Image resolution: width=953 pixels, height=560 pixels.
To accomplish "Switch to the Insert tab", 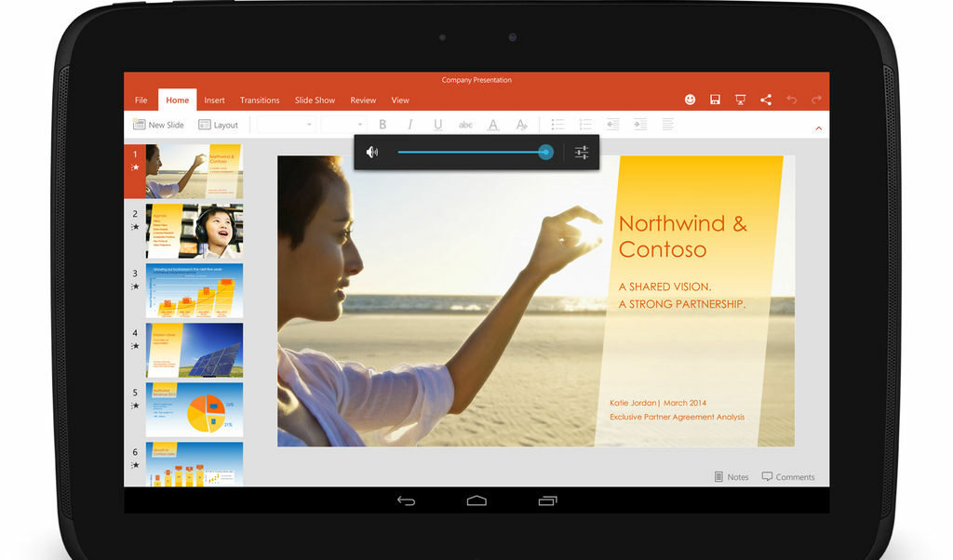I will [214, 100].
